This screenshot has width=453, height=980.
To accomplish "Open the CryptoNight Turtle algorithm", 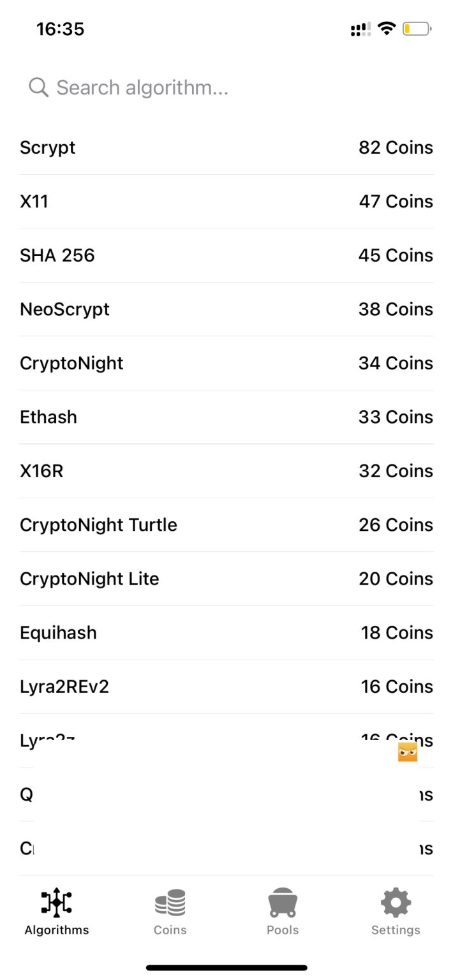I will click(226, 524).
